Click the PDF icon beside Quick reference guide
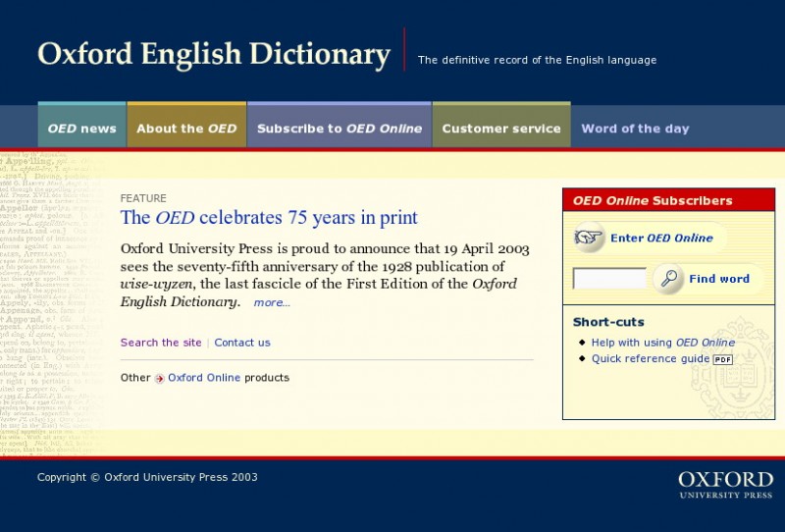 (x=723, y=359)
